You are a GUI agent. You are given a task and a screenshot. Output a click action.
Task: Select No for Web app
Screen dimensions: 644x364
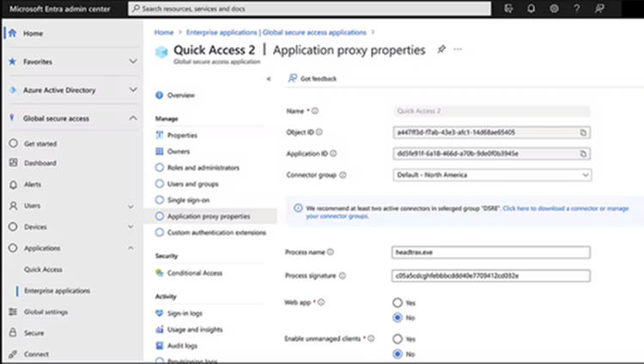click(398, 318)
